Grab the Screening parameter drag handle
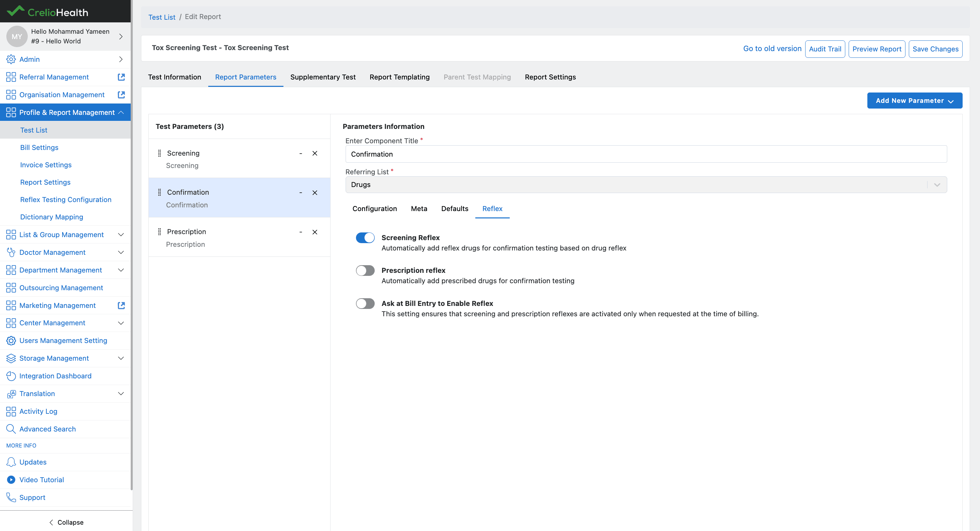 point(159,153)
